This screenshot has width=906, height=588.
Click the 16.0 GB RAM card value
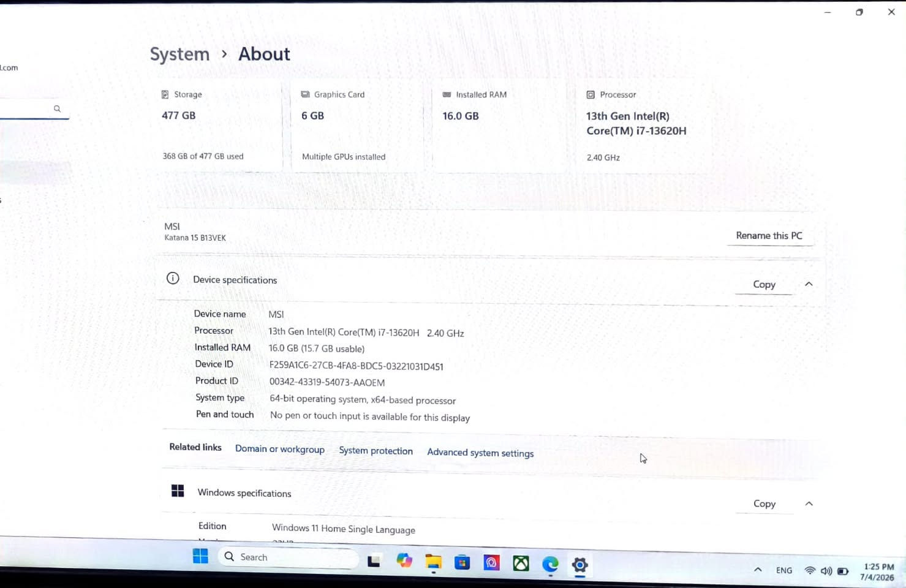tap(461, 116)
